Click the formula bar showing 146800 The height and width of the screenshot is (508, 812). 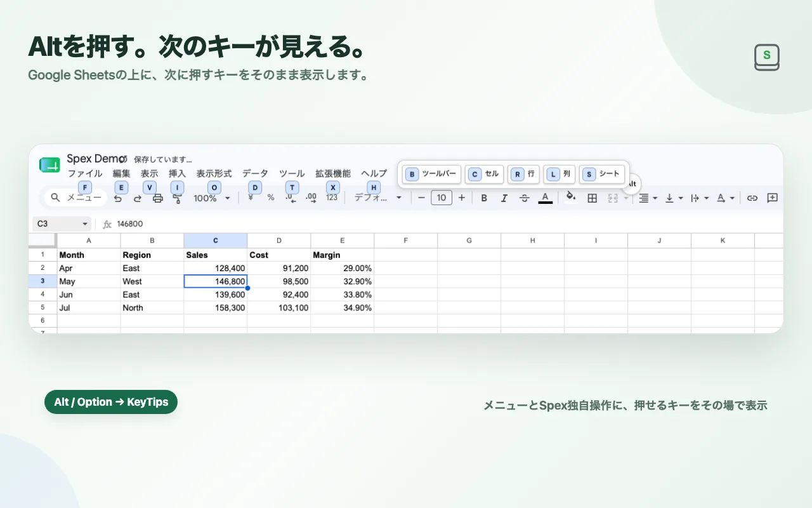[447, 224]
